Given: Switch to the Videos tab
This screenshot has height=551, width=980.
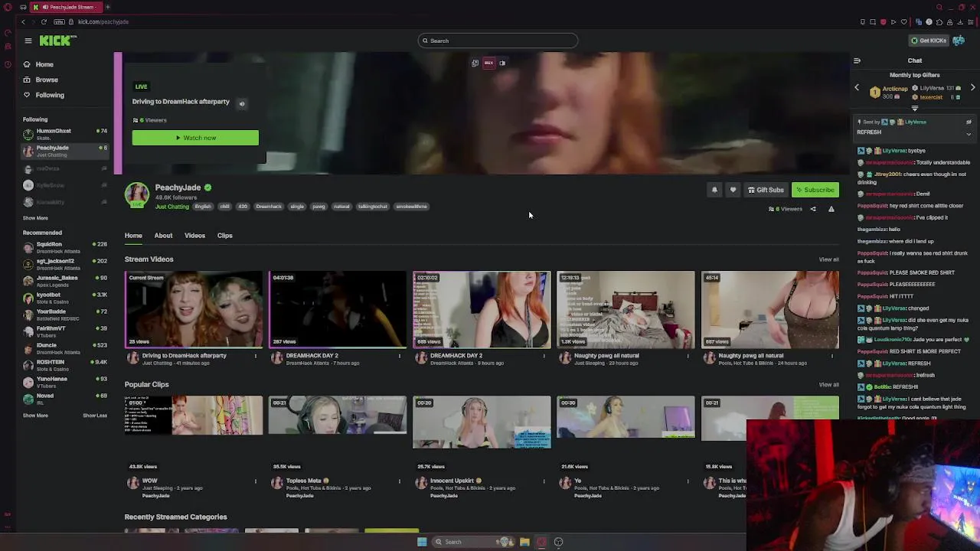Looking at the screenshot, I should coord(194,236).
